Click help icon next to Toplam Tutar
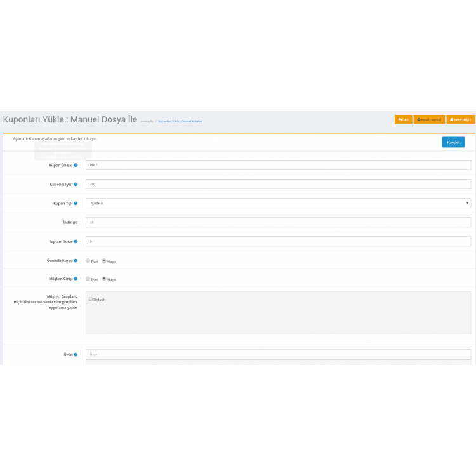The width and height of the screenshot is (476, 476). [x=76, y=242]
